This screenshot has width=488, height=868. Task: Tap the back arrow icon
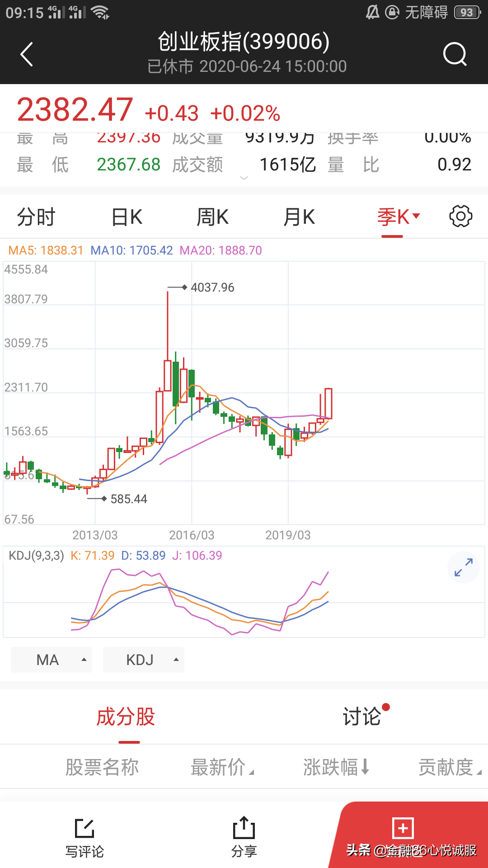(27, 54)
